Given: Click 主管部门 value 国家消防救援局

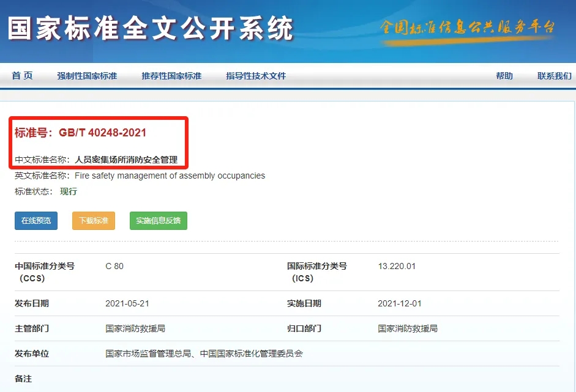Looking at the screenshot, I should click(x=135, y=328).
